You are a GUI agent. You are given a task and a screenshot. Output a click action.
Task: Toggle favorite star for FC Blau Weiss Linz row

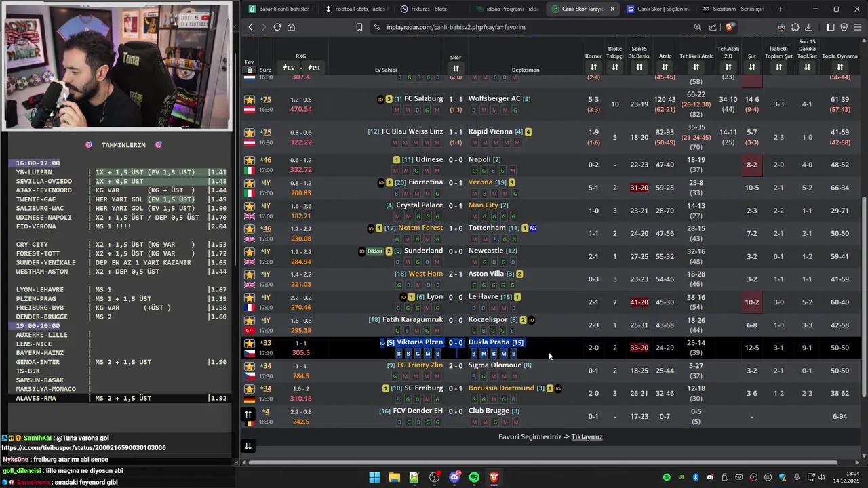pos(250,133)
